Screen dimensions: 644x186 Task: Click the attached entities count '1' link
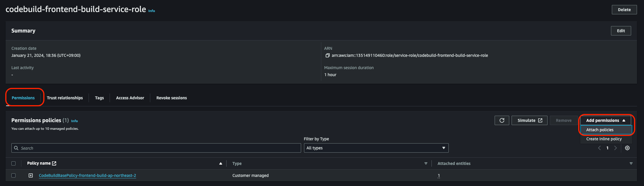pyautogui.click(x=439, y=176)
